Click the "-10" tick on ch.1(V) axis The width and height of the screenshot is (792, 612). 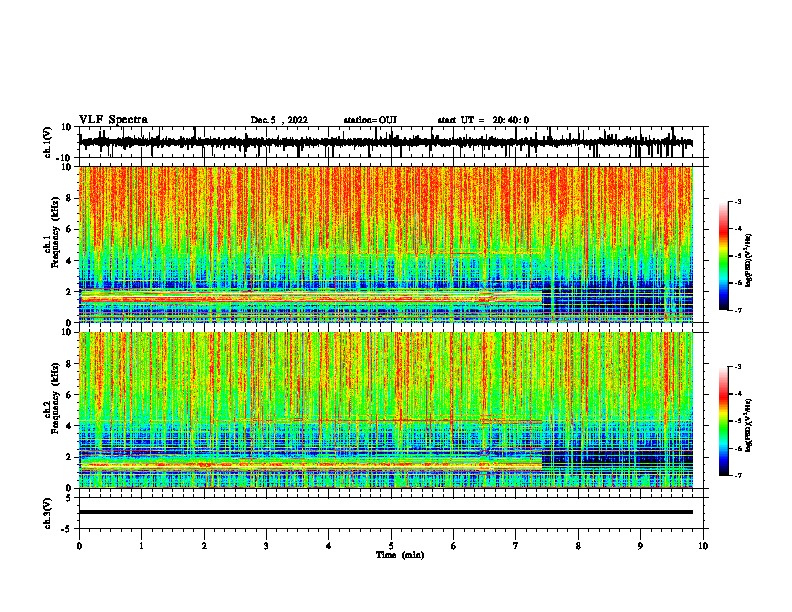click(x=65, y=158)
